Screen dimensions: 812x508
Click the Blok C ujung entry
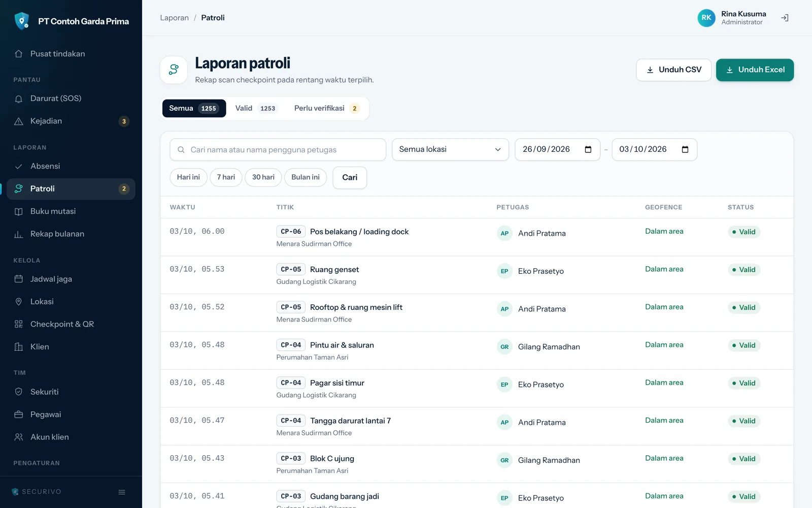click(x=332, y=459)
